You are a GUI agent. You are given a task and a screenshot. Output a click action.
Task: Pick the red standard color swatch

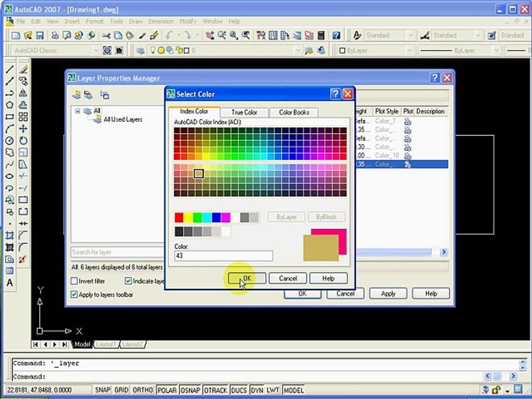coord(179,217)
